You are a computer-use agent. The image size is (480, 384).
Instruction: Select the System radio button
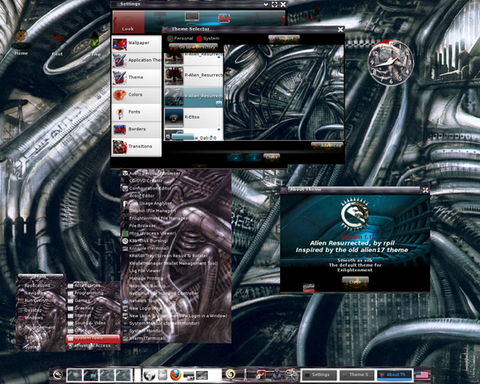pyautogui.click(x=199, y=39)
